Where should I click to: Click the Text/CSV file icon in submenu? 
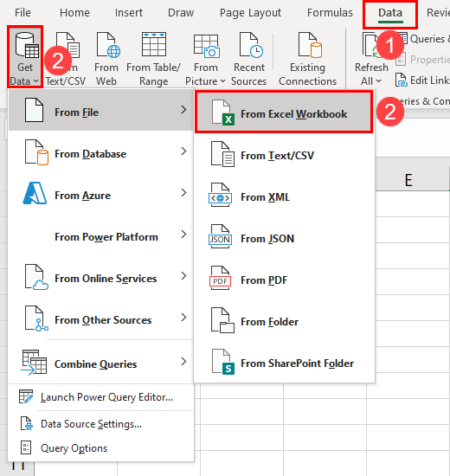coord(223,154)
